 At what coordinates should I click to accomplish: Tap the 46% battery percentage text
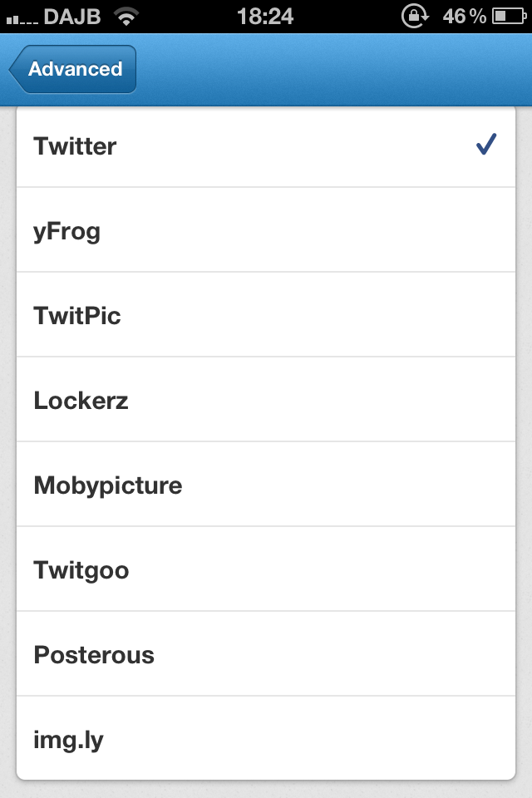(464, 16)
